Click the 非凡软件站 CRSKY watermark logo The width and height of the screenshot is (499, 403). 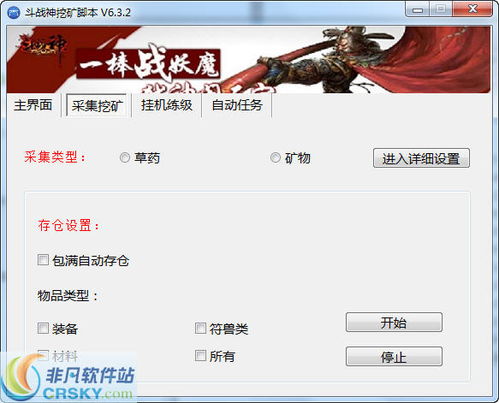click(x=68, y=377)
